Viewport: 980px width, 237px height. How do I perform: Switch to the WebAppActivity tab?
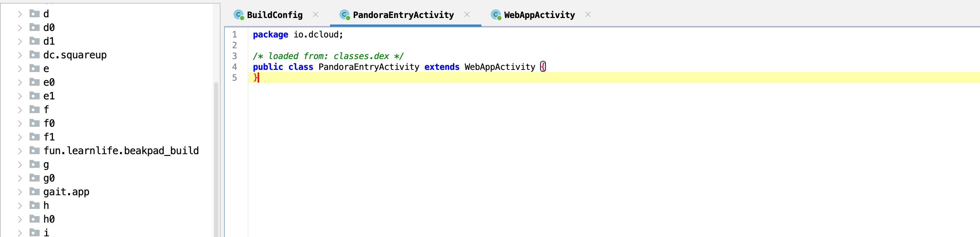(x=539, y=15)
